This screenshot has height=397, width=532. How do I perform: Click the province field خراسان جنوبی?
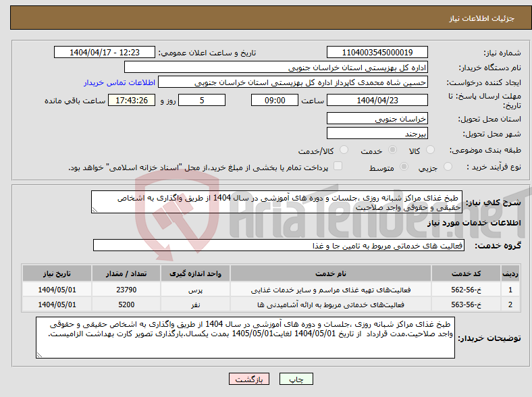tap(377, 118)
